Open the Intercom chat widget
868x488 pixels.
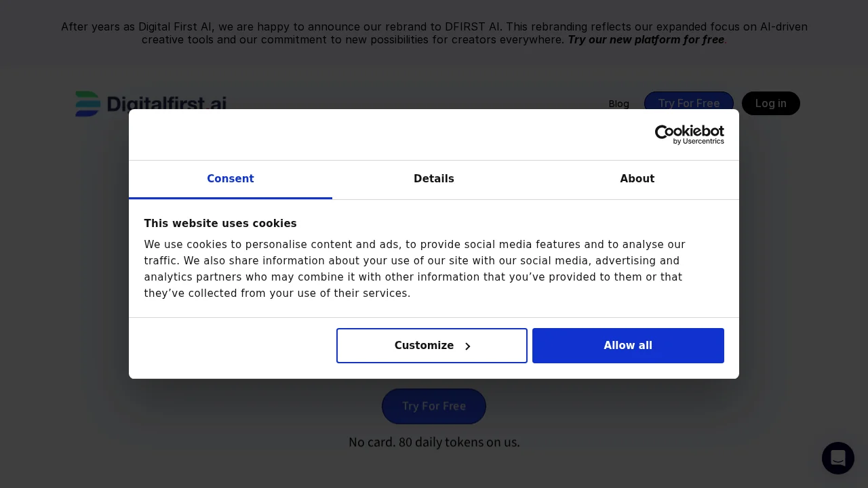(838, 458)
